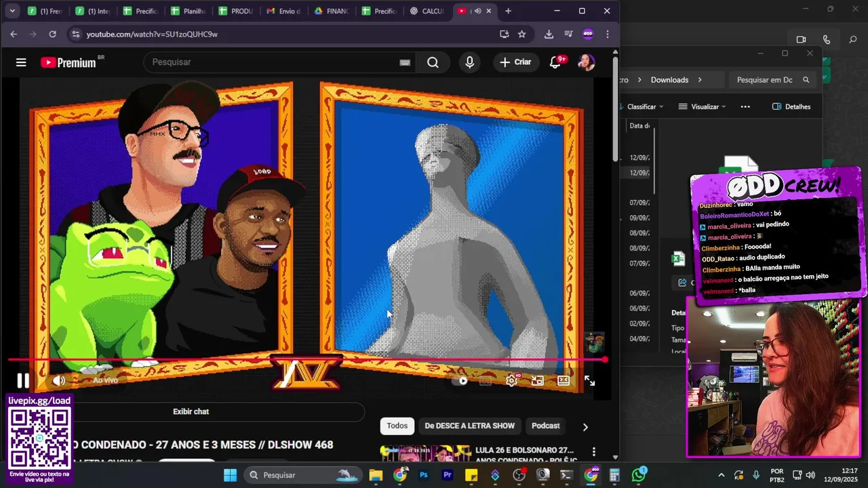868x488 pixels.
Task: Click the page vertical scrollbar in Chrome
Action: pyautogui.click(x=615, y=108)
